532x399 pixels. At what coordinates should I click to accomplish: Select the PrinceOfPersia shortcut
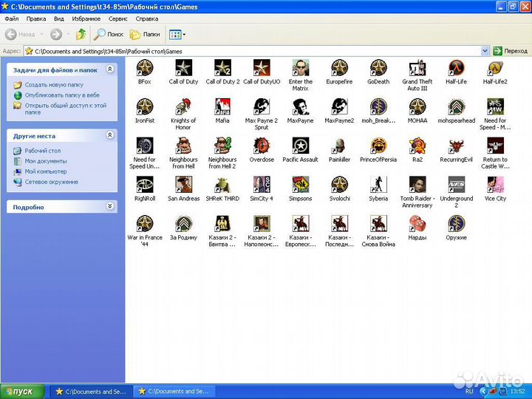pyautogui.click(x=378, y=149)
